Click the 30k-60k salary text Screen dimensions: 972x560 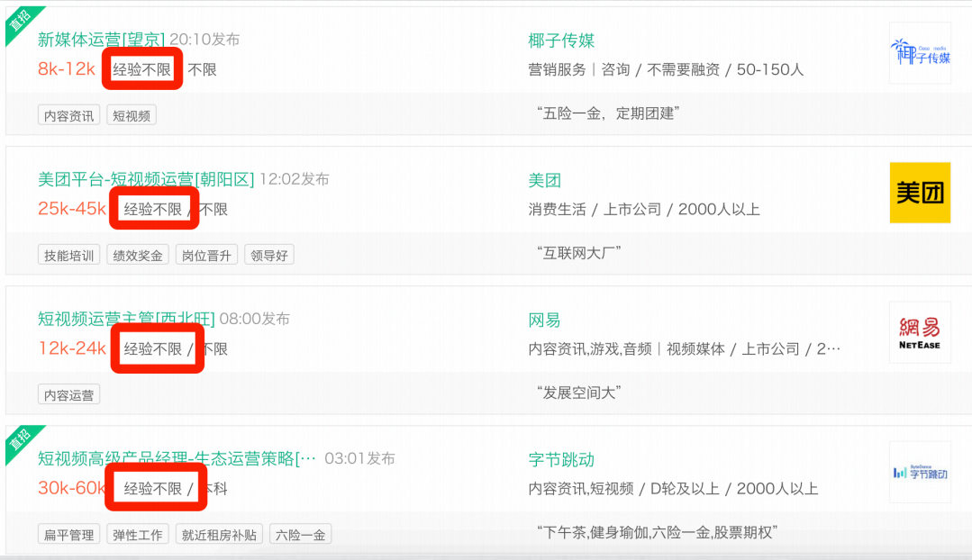coord(71,488)
